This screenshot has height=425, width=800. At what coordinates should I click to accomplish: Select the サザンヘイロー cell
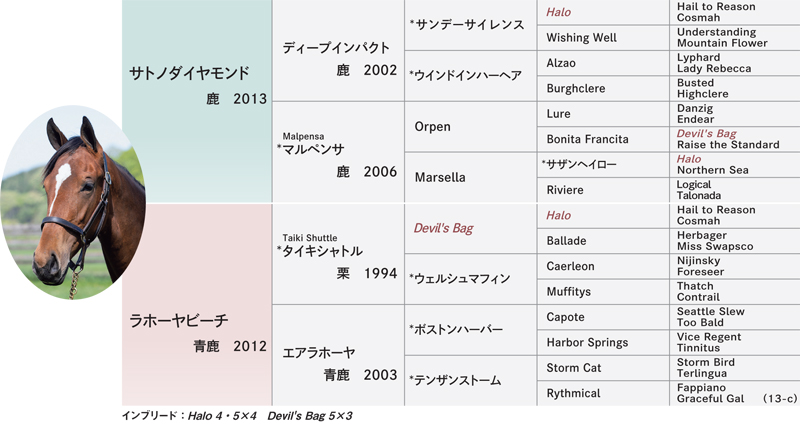pos(603,165)
